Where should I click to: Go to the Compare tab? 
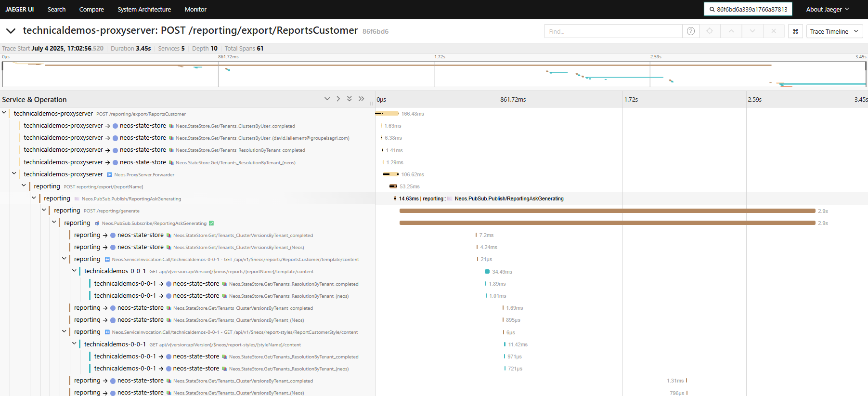click(x=91, y=9)
